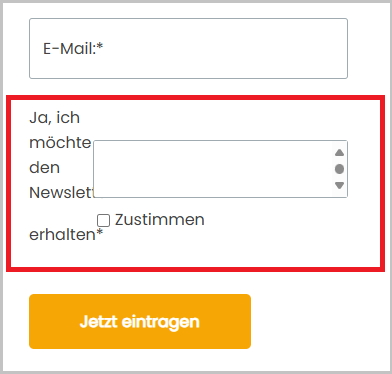Click the required asterisk after 'E-Mail:'
The image size is (392, 374).
pos(100,46)
